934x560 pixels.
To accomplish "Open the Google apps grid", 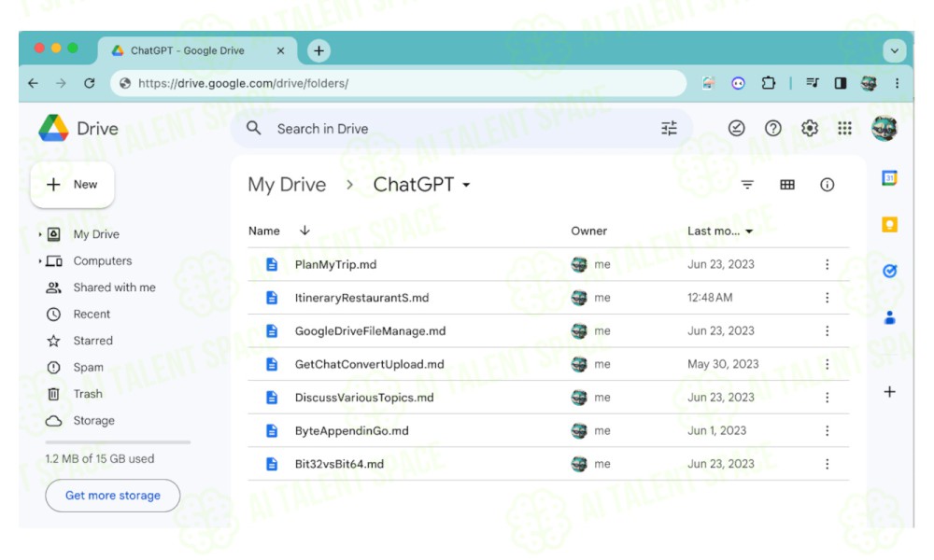I will pyautogui.click(x=844, y=128).
